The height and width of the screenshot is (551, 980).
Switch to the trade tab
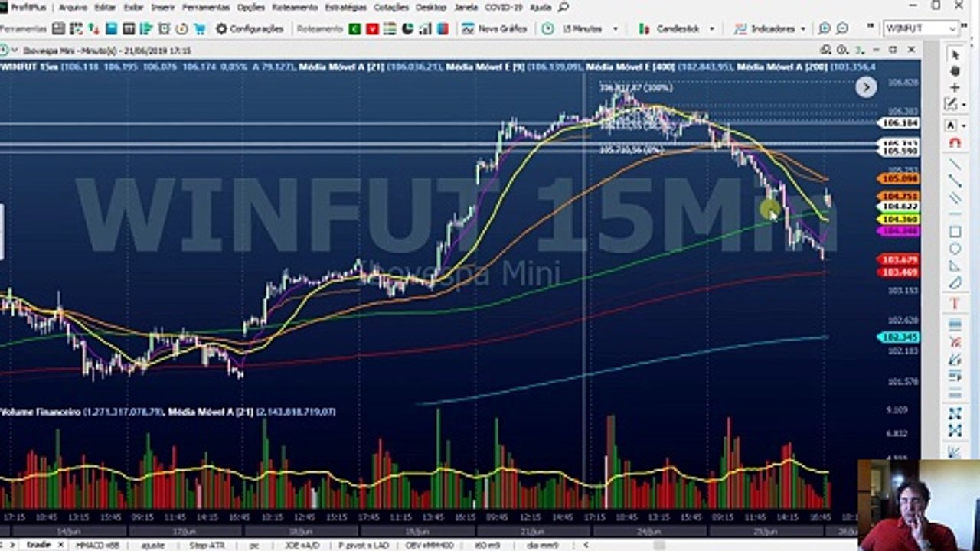tap(38, 545)
